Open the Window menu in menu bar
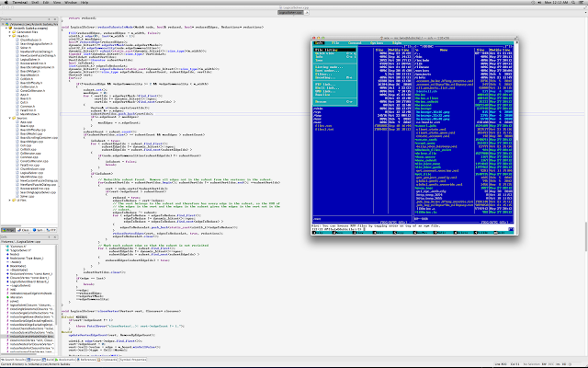Image resolution: width=588 pixels, height=368 pixels. [71, 2]
